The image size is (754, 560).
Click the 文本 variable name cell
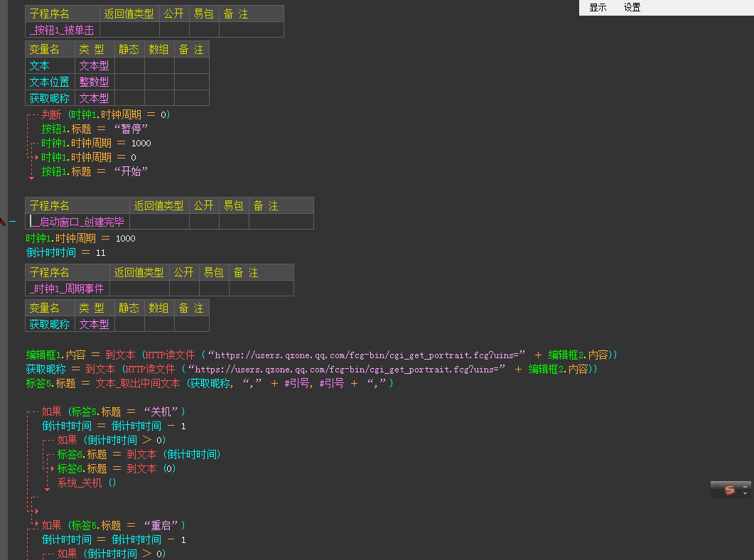click(x=50, y=65)
